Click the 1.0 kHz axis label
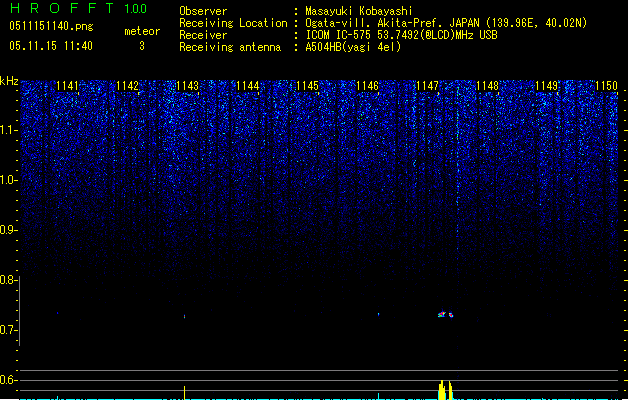629x400 pixels. click(9, 180)
